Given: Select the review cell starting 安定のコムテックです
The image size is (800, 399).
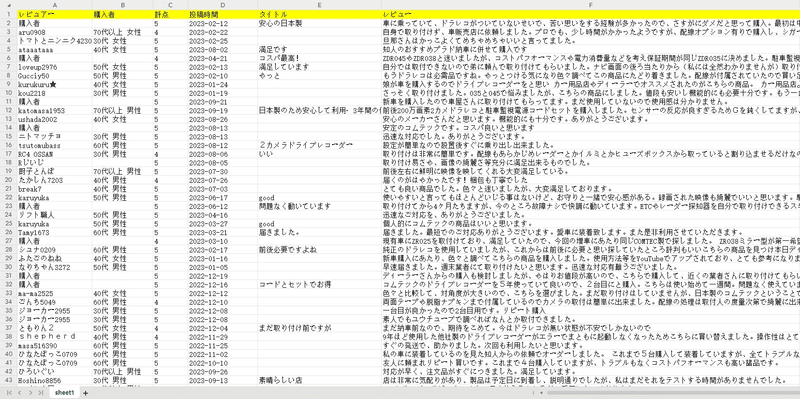Looking at the screenshot, I should 590,128.
